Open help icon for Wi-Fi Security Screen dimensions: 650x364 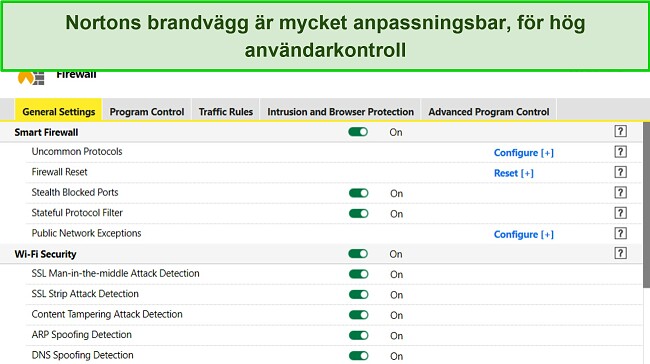pos(620,253)
